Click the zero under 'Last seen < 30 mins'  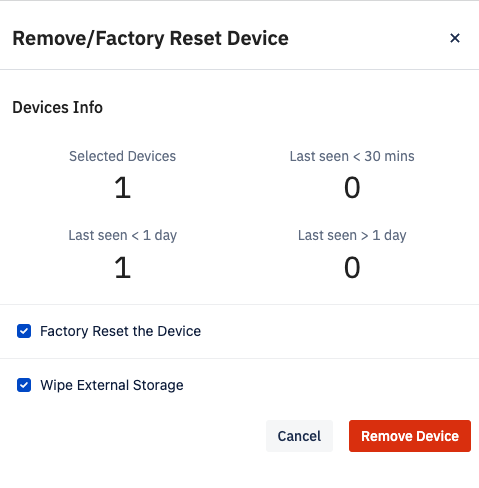tap(352, 187)
